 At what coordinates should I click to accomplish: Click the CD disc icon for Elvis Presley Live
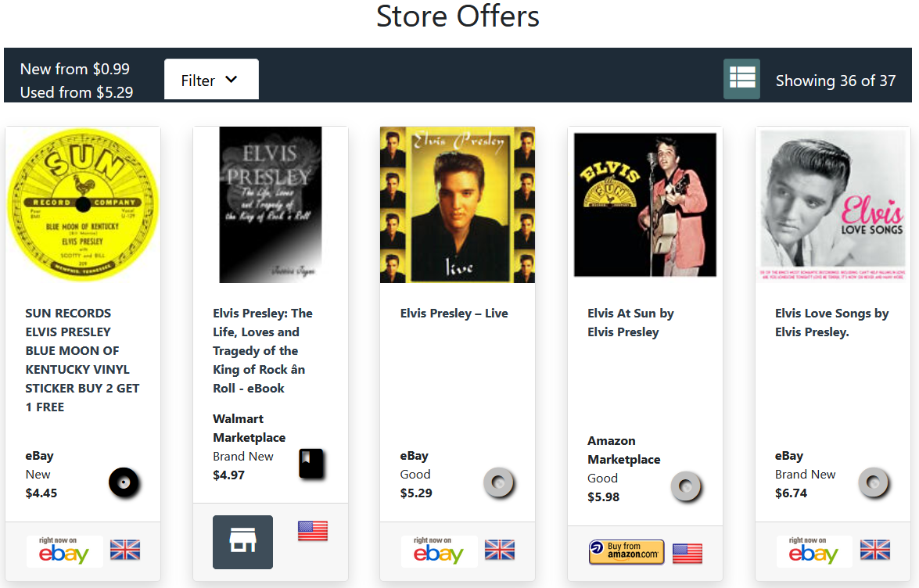click(499, 483)
